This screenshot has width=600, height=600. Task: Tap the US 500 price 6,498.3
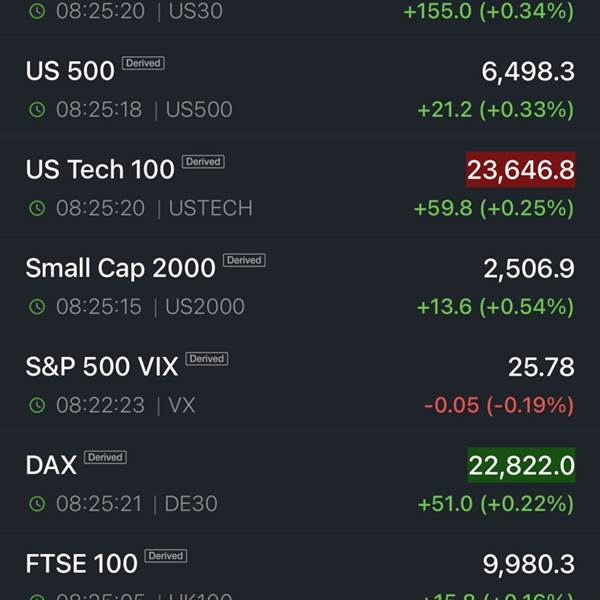(528, 71)
